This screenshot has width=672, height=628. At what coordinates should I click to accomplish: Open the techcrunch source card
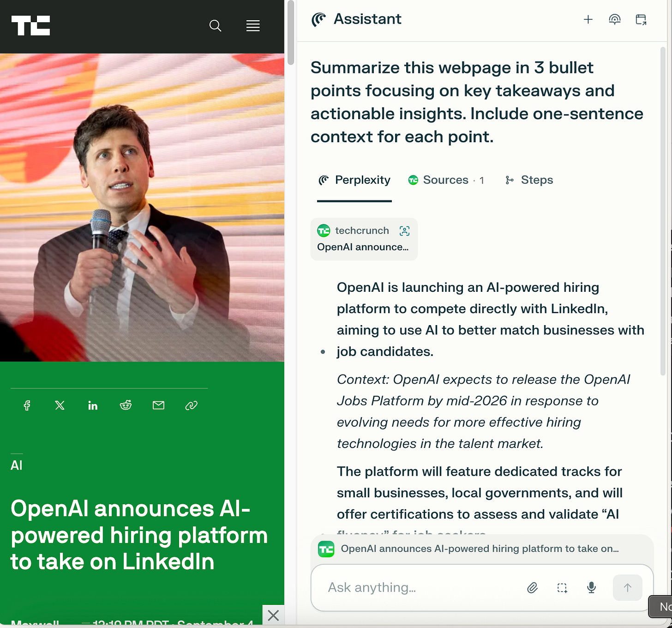pyautogui.click(x=364, y=239)
